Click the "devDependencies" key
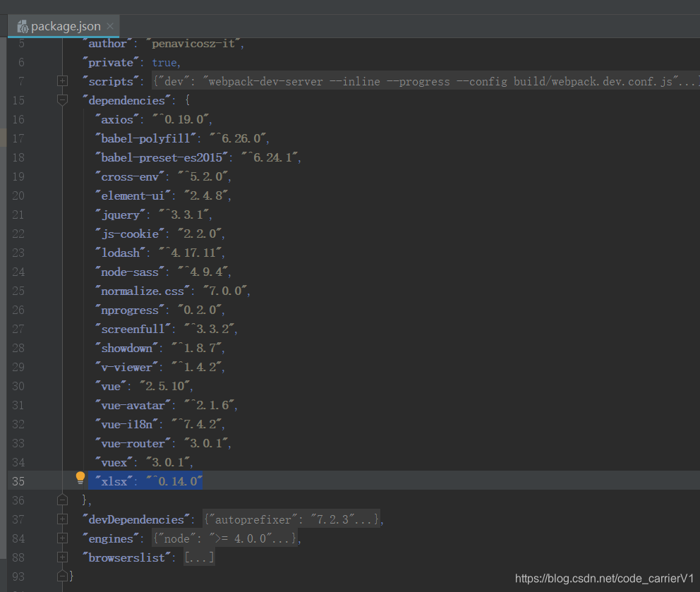 [x=136, y=519]
